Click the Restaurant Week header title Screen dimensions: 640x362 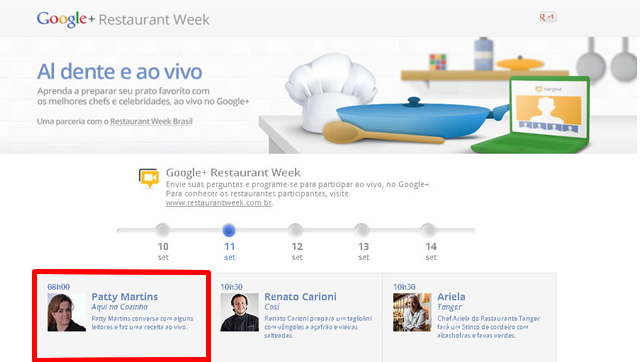pyautogui.click(x=154, y=20)
